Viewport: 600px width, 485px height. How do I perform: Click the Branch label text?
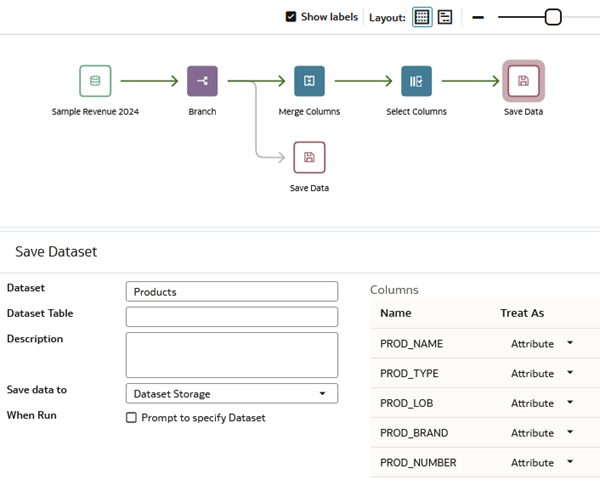tap(202, 111)
